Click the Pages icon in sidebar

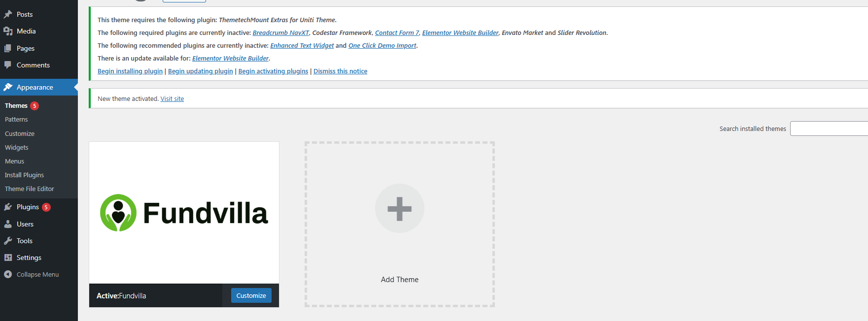(x=8, y=48)
